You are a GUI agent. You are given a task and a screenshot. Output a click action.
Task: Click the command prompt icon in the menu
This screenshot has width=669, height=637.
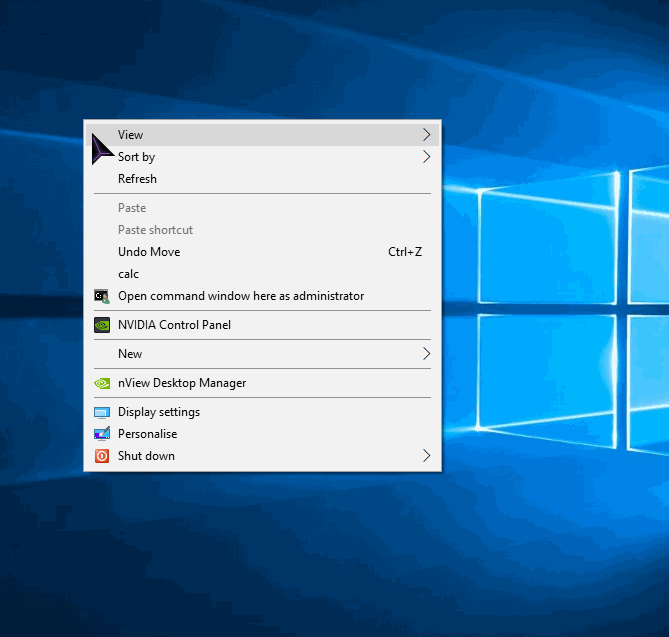click(x=101, y=296)
